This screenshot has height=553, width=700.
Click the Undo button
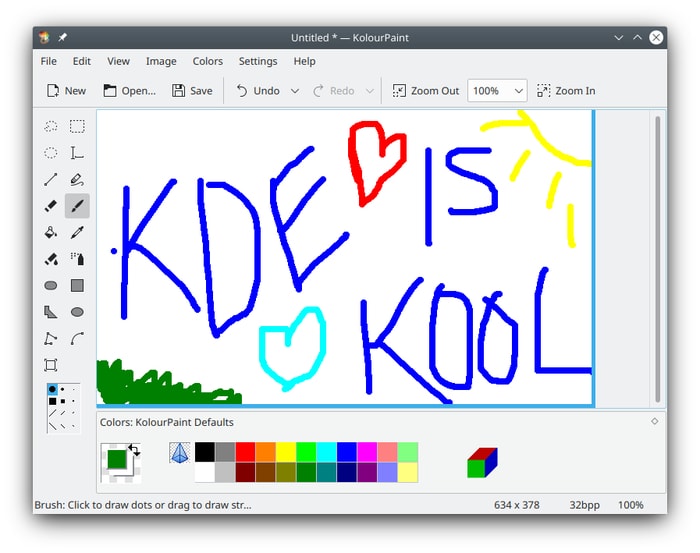(258, 91)
